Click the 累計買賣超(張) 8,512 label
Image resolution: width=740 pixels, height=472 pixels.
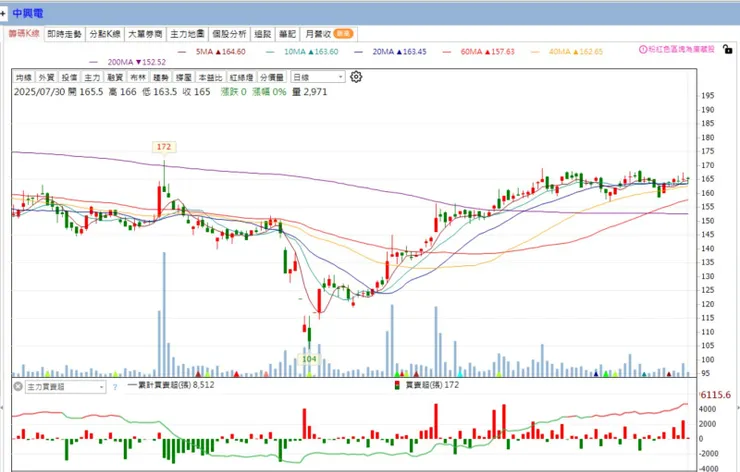pos(171,385)
